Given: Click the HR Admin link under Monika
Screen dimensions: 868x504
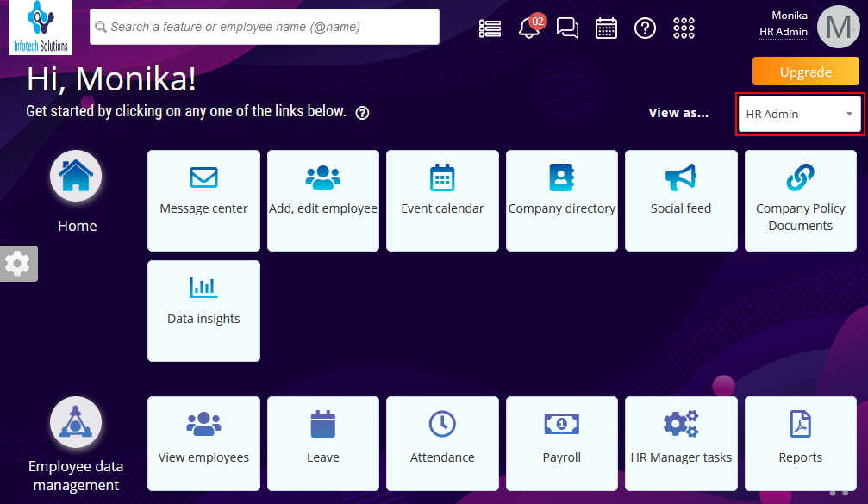Looking at the screenshot, I should pyautogui.click(x=782, y=32).
